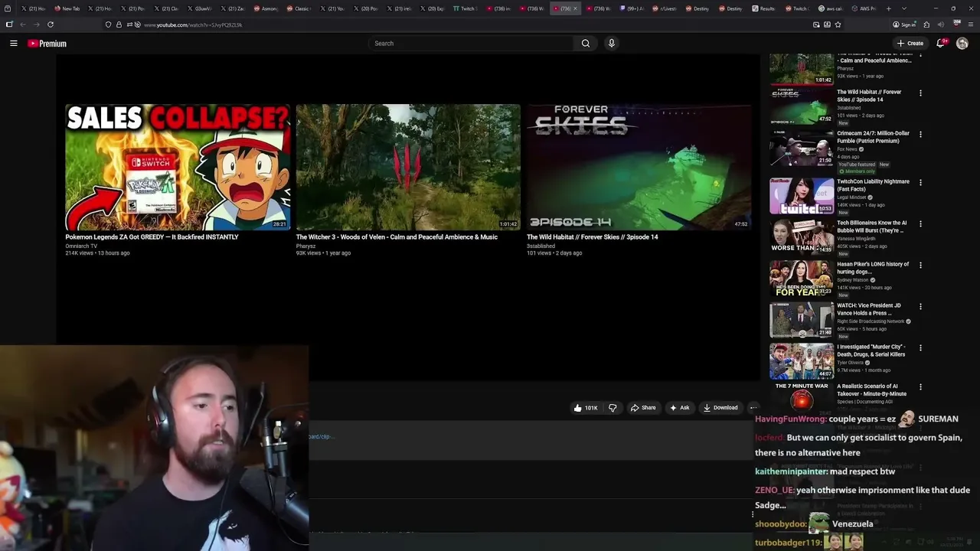This screenshot has width=980, height=551.
Task: Download the video
Action: coord(720,408)
